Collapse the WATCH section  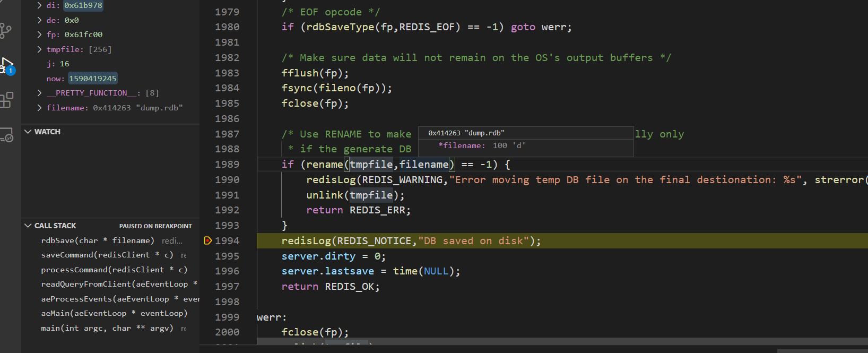[28, 132]
